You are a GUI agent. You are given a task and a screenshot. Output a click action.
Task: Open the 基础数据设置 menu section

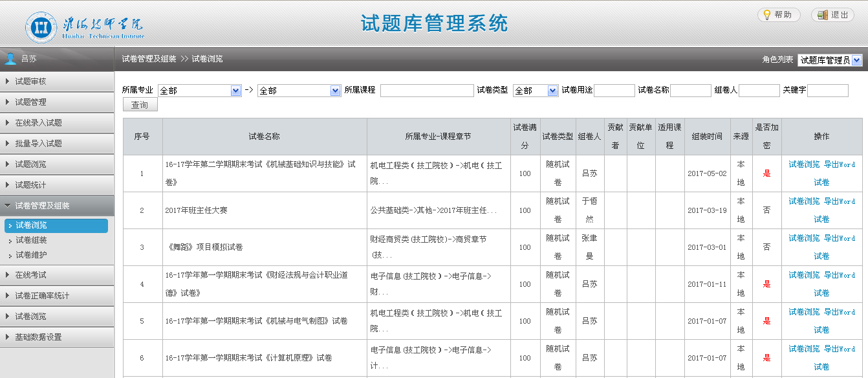[57, 337]
